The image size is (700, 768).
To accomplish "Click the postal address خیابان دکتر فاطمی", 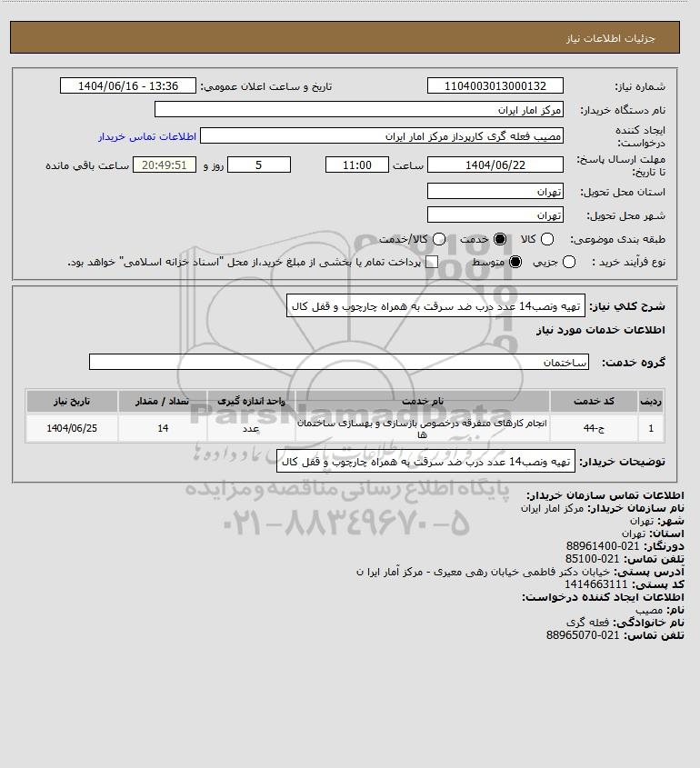I will [x=483, y=572].
